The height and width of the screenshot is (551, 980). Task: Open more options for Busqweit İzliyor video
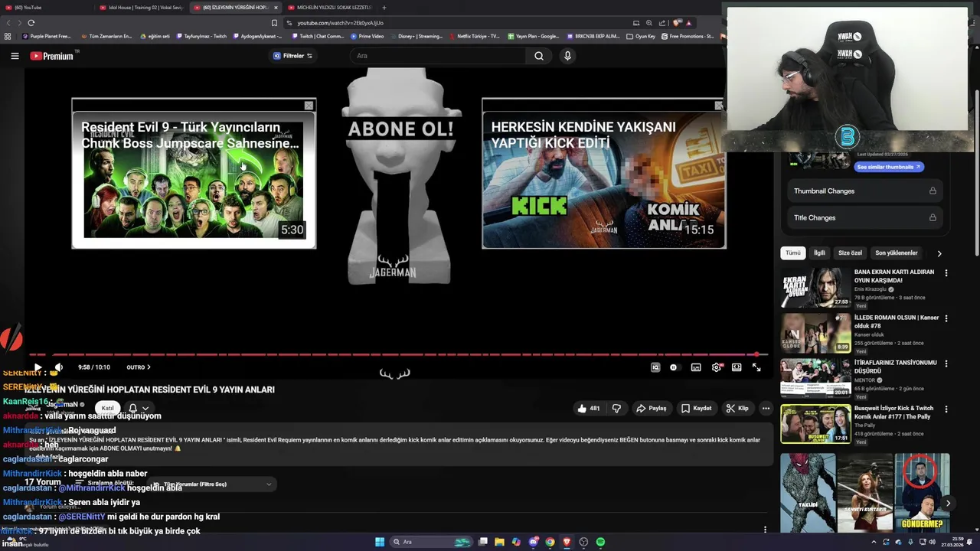pos(946,409)
